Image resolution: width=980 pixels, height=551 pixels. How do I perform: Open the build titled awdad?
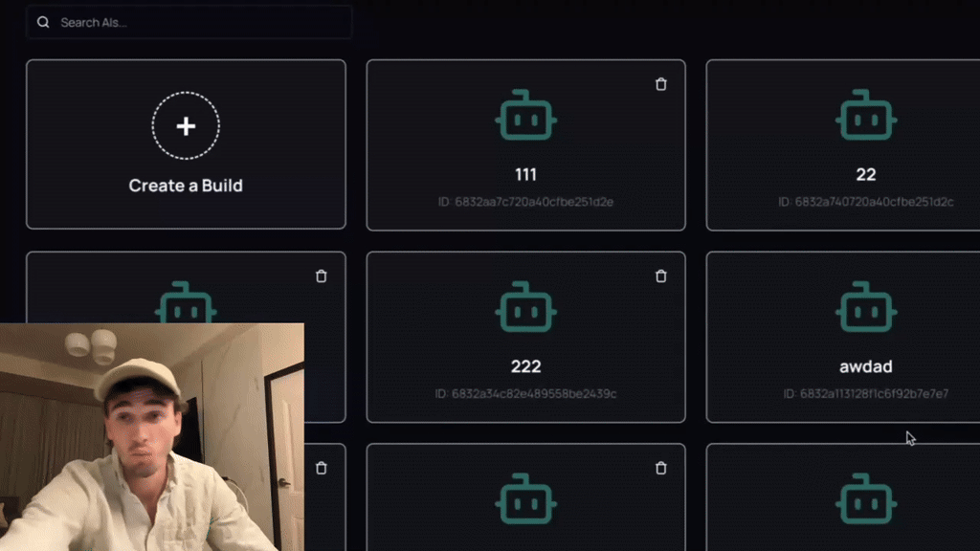843,338
